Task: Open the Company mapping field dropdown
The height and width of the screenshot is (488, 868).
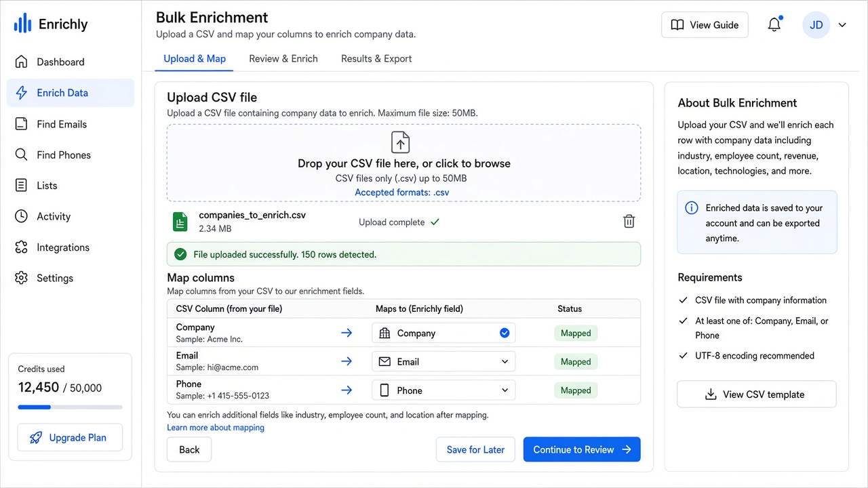Action: (443, 333)
